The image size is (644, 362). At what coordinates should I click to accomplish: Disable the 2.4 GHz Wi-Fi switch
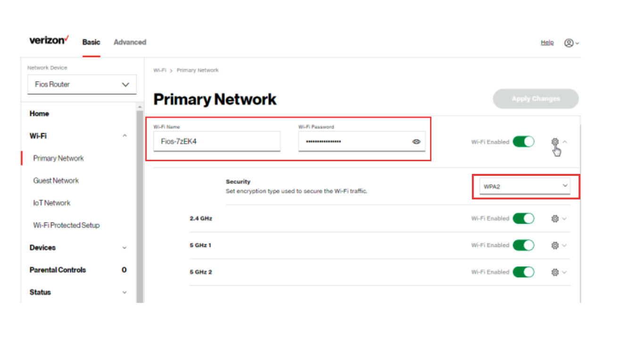tap(523, 219)
